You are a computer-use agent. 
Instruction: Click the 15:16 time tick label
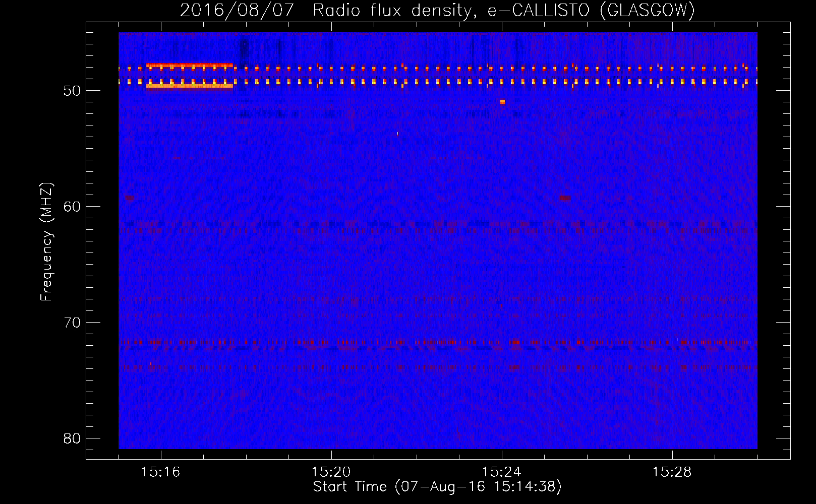[x=161, y=472]
